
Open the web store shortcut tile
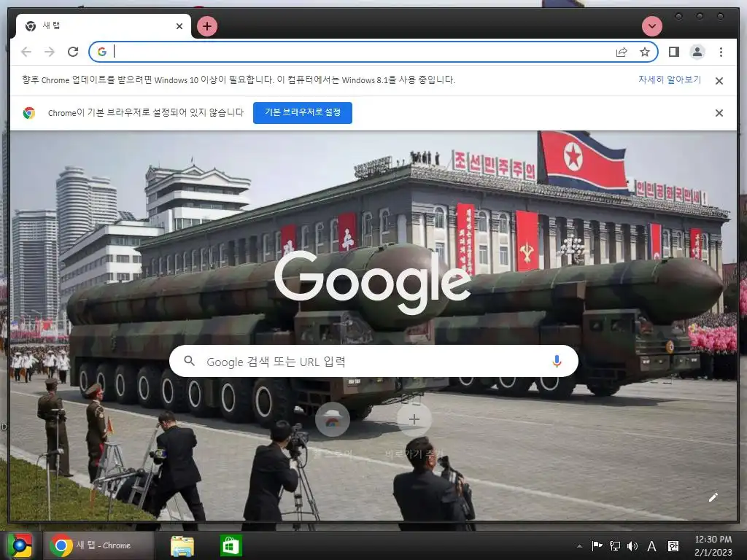pyautogui.click(x=333, y=419)
